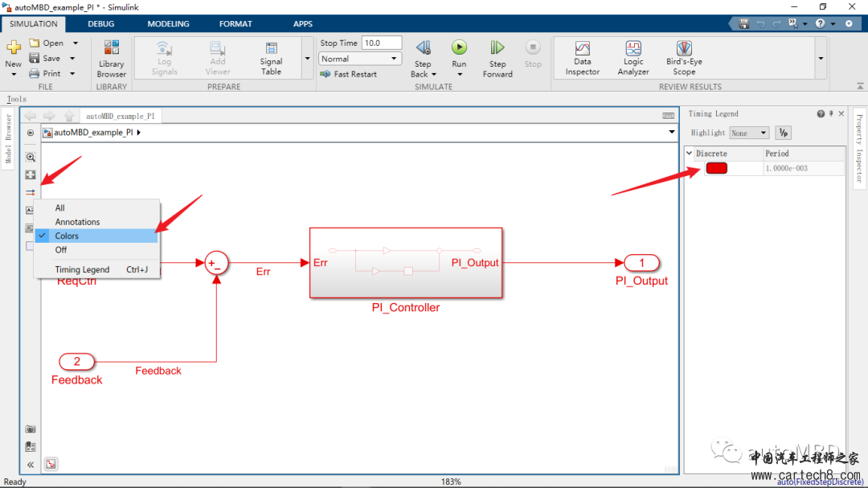Collapse the Discrete group expander
Image resolution: width=868 pixels, height=488 pixels.
[690, 154]
